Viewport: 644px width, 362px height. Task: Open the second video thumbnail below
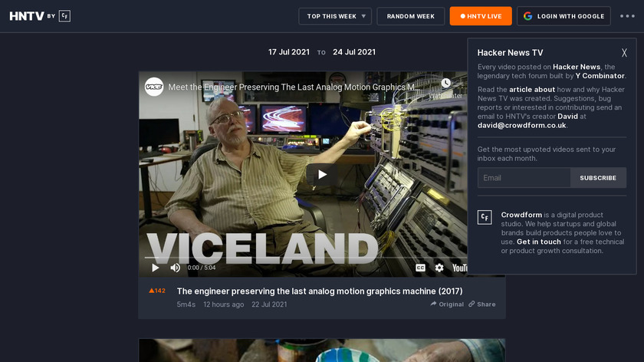click(322, 350)
